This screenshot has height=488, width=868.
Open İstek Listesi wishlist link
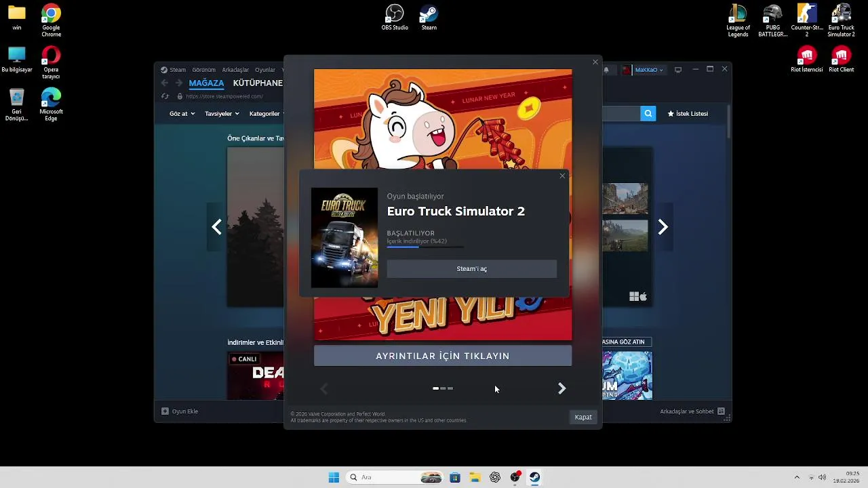coord(688,114)
